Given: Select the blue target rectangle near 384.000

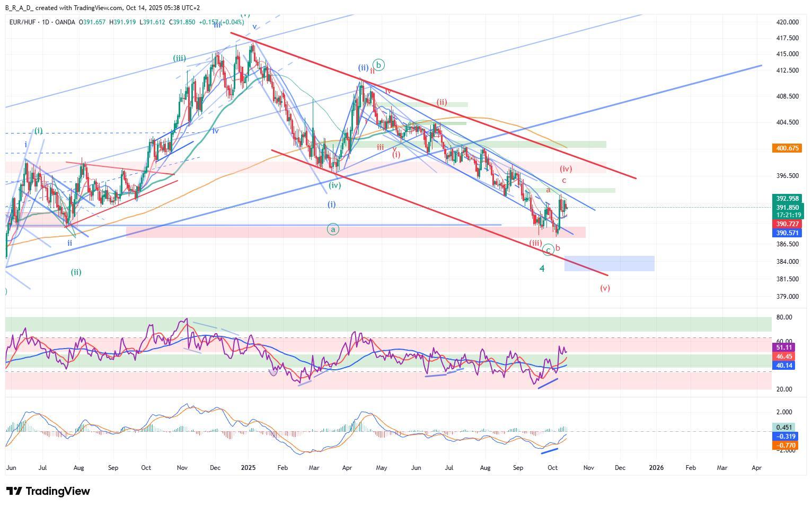Looking at the screenshot, I should [x=609, y=263].
